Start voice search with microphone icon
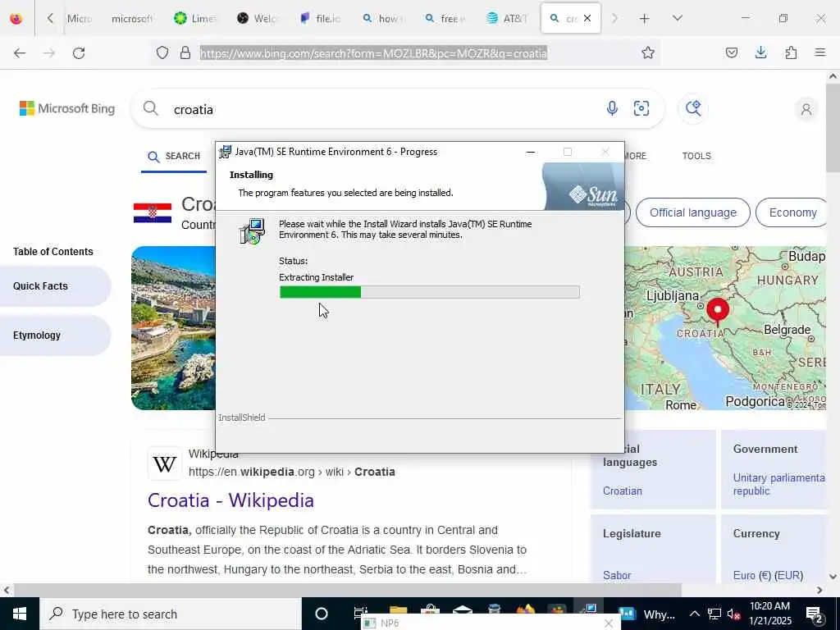This screenshot has height=630, width=840. click(612, 109)
